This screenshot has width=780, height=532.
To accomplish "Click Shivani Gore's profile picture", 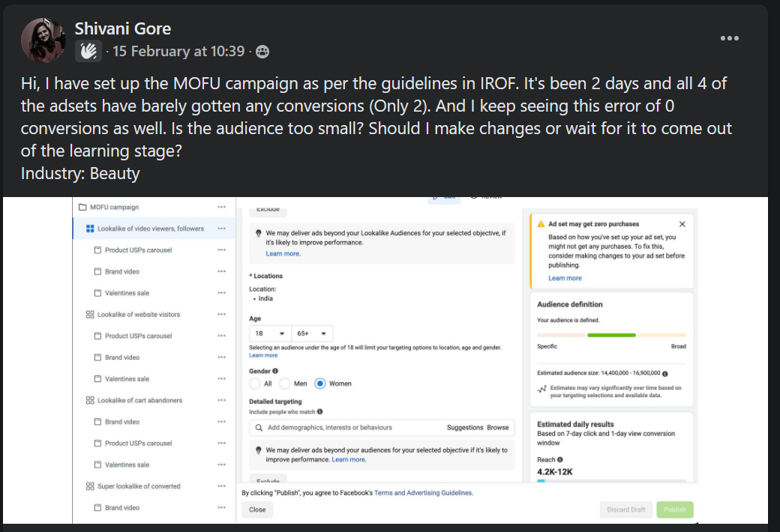I will point(43,40).
